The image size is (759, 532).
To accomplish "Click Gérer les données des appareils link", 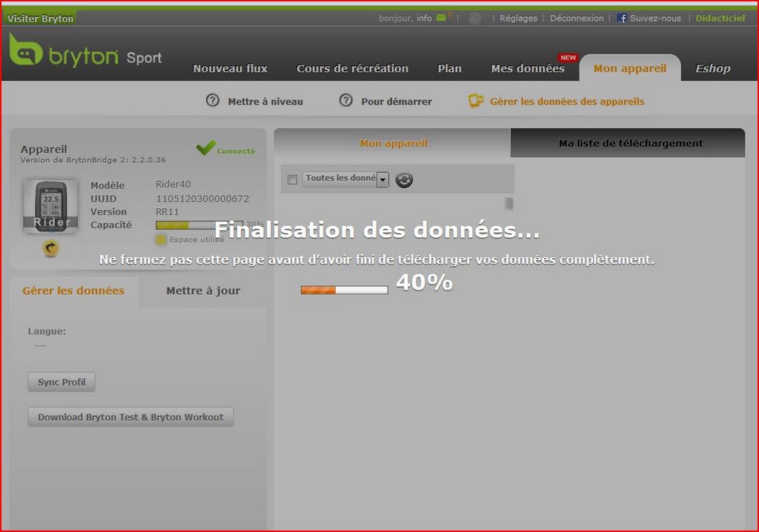I will (x=567, y=102).
